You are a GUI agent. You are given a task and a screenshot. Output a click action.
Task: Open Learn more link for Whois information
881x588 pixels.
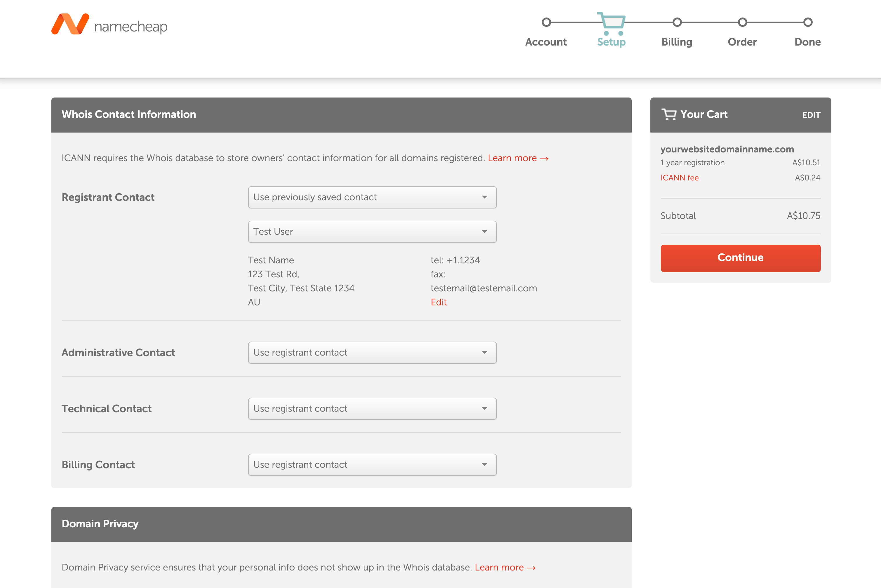click(518, 158)
